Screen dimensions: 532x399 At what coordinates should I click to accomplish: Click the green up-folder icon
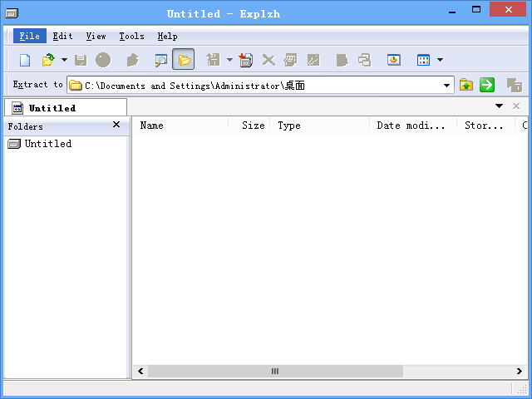click(466, 85)
